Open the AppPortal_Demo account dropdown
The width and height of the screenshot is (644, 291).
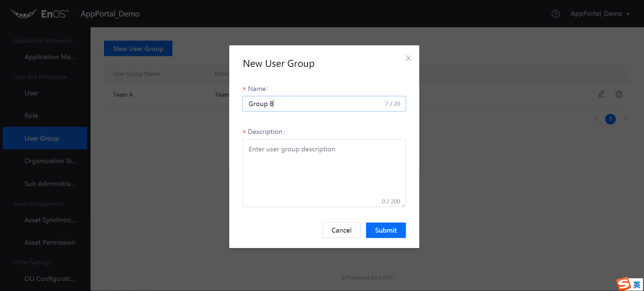click(600, 14)
